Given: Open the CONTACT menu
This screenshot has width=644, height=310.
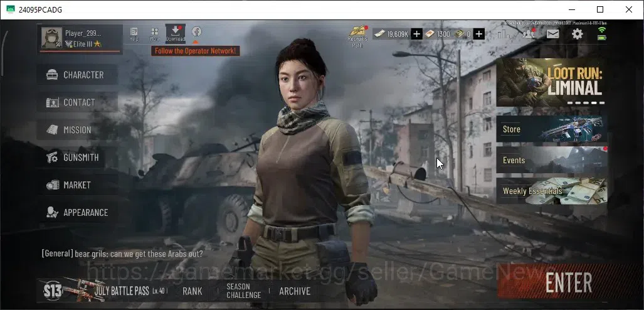Looking at the screenshot, I should (x=77, y=102).
